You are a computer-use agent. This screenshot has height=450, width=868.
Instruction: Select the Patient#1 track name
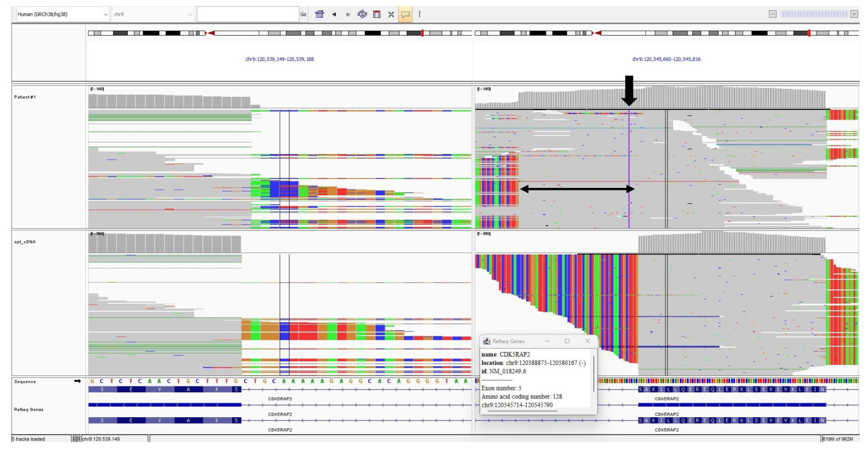(x=25, y=97)
